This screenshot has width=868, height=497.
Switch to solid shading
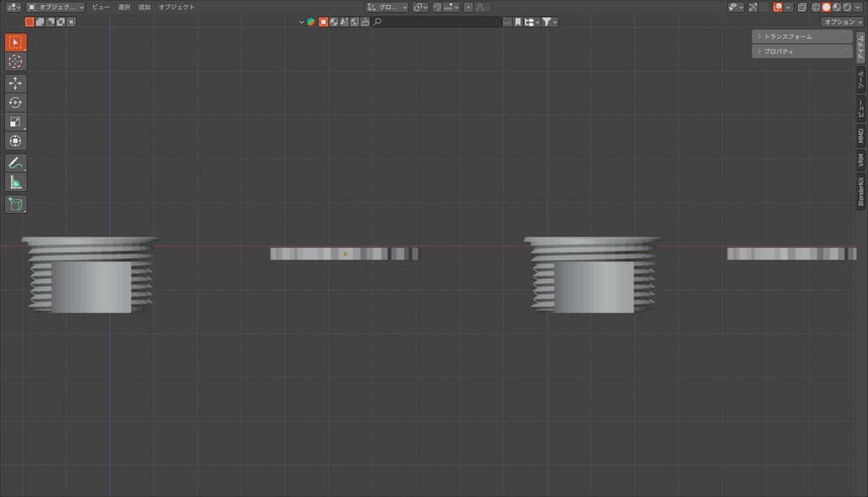pos(826,7)
